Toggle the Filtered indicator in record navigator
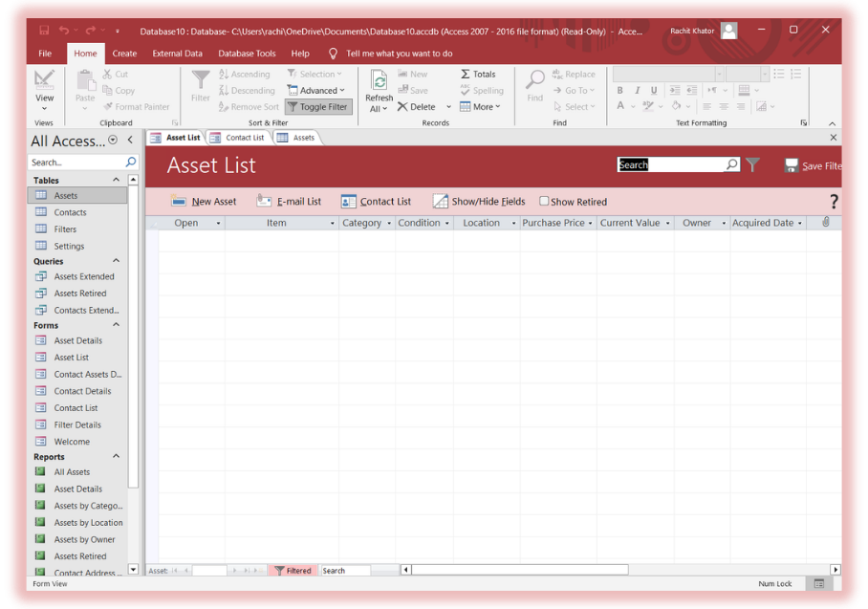This screenshot has height=609, width=868. click(293, 571)
